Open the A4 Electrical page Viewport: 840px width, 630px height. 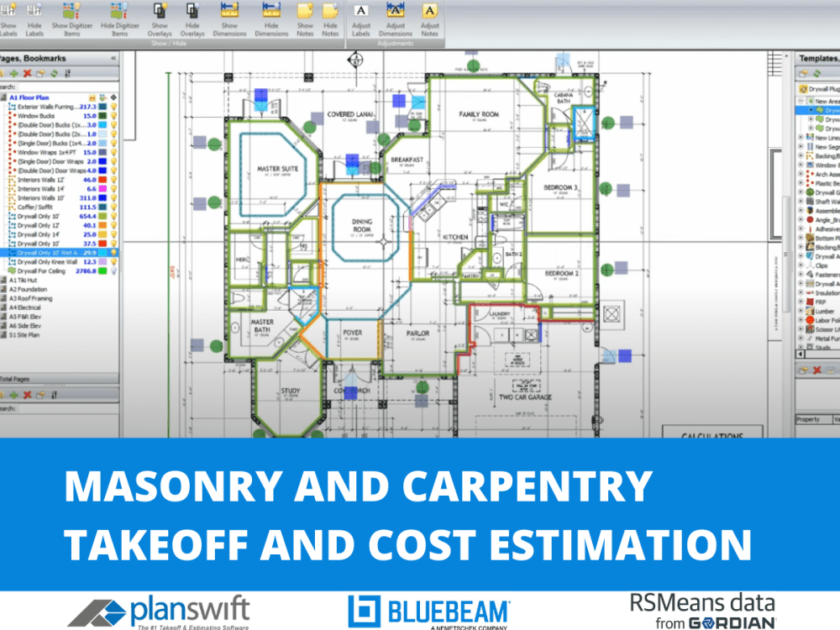coord(24,307)
